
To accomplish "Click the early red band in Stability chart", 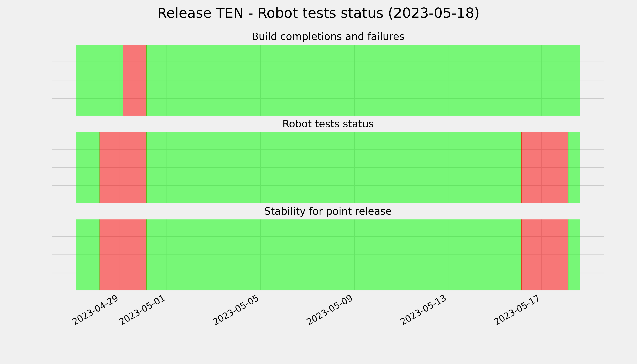I will coord(123,255).
